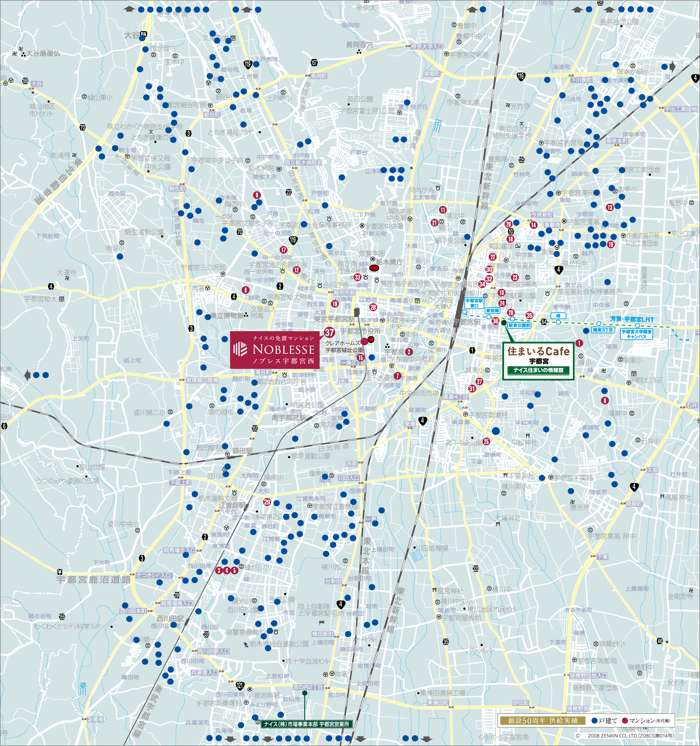Click the PA icon beside 大谷
700x746 pixels.
pyautogui.click(x=143, y=35)
